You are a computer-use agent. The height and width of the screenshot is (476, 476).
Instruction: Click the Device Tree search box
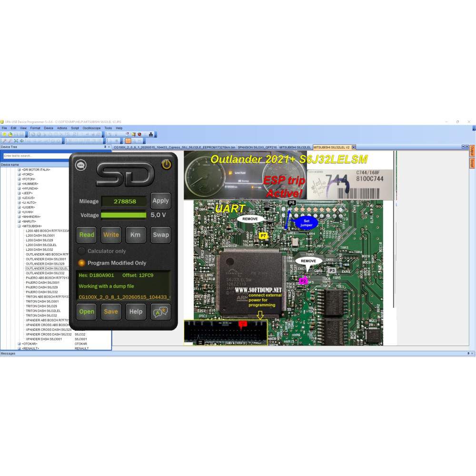37,156
